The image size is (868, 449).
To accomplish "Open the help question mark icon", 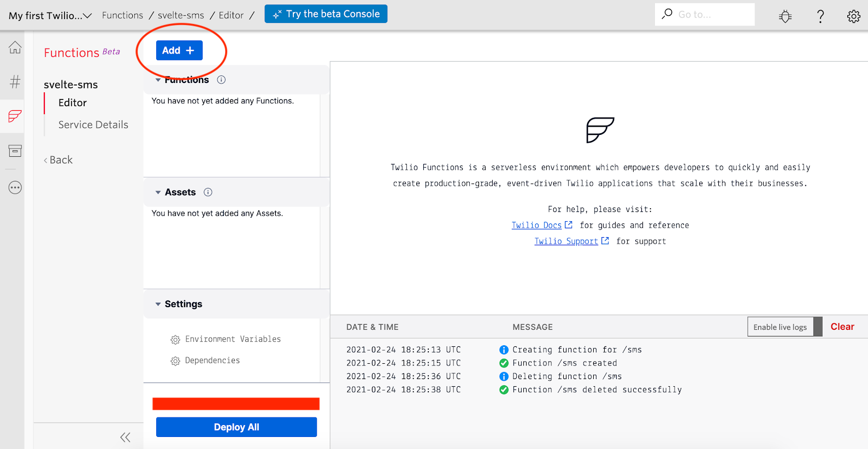I will click(x=820, y=16).
